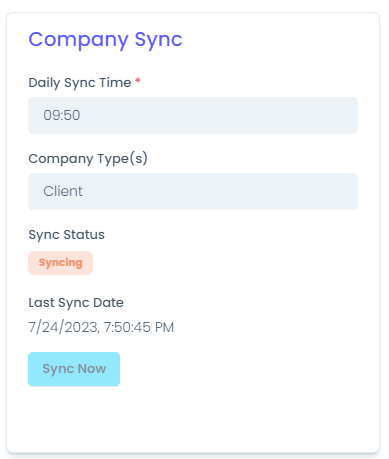The height and width of the screenshot is (459, 389).
Task: Focus the Daily Sync Time input field
Action: coord(193,115)
